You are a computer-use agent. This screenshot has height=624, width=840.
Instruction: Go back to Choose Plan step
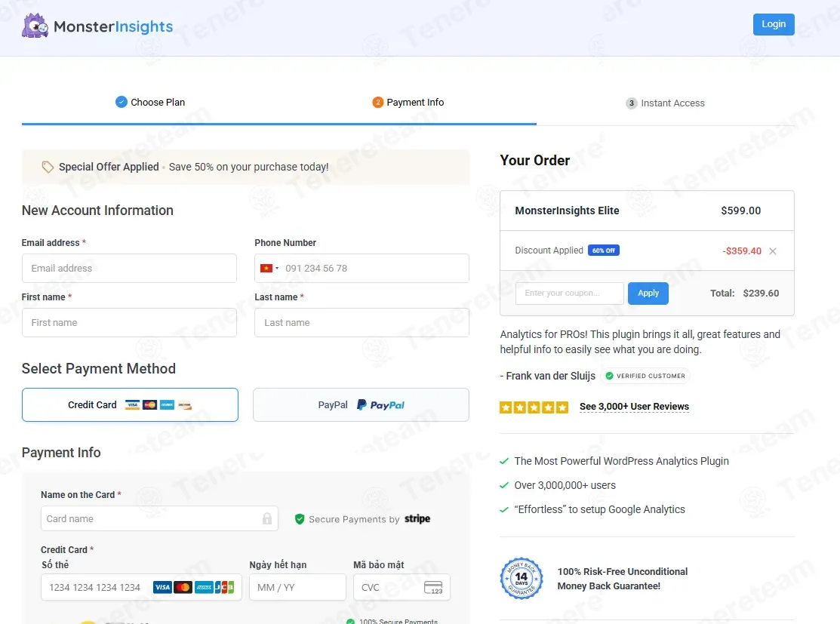(x=150, y=103)
